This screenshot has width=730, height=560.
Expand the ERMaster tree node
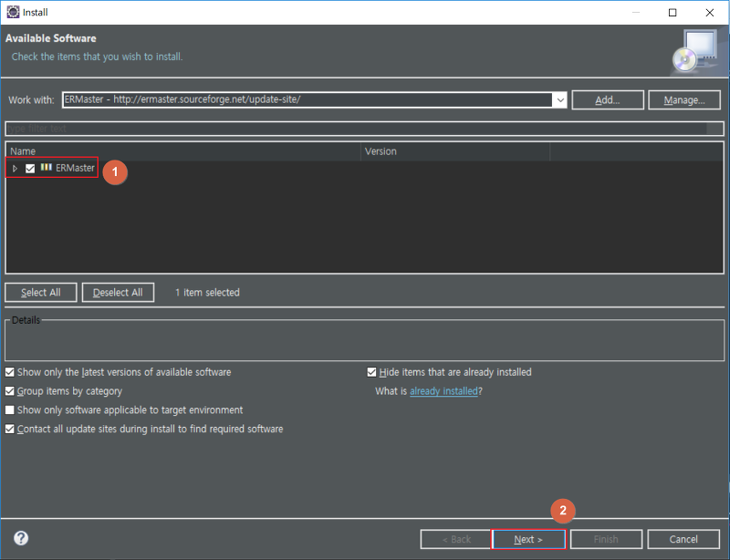click(15, 168)
